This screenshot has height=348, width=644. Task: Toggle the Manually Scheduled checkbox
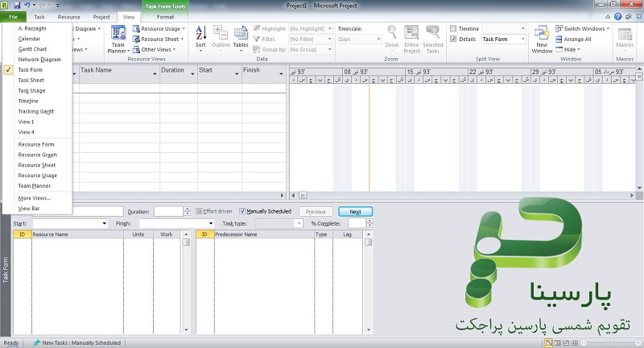[242, 211]
